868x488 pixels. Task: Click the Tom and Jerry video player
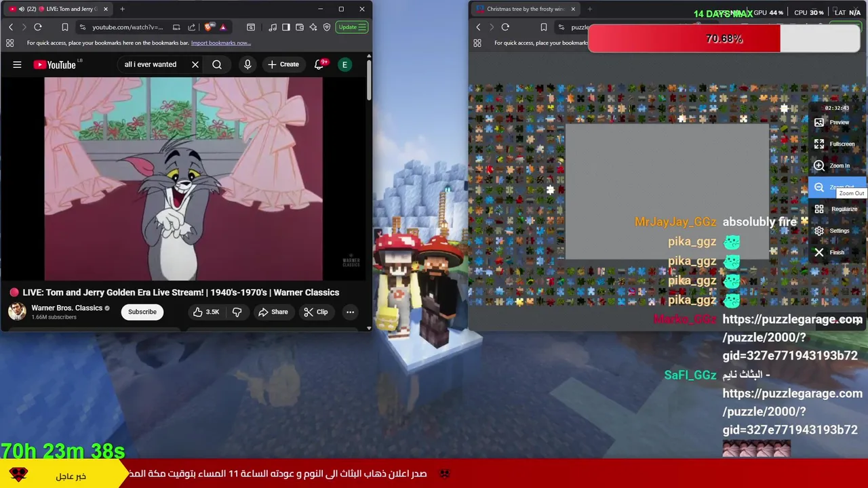tap(183, 178)
